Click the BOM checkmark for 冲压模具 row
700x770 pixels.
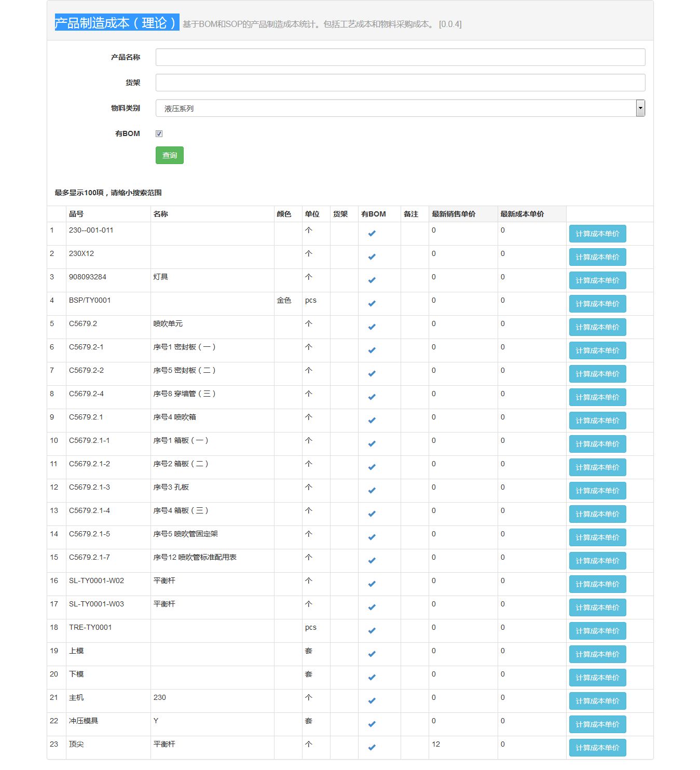[372, 724]
